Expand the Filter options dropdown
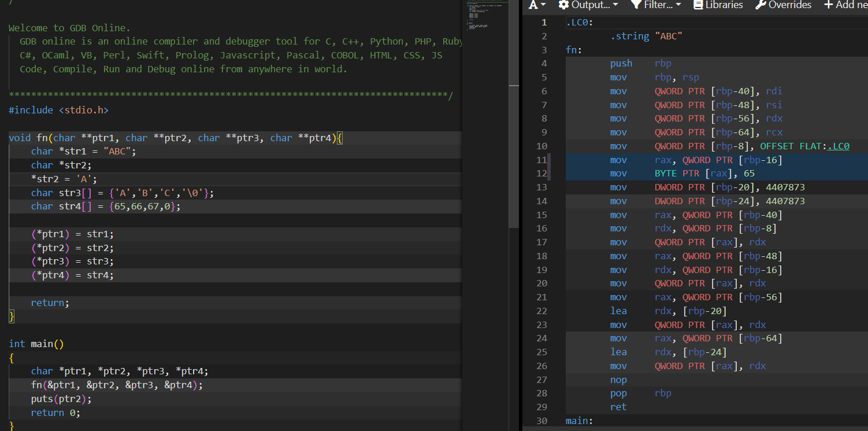This screenshot has width=868, height=431. (656, 5)
